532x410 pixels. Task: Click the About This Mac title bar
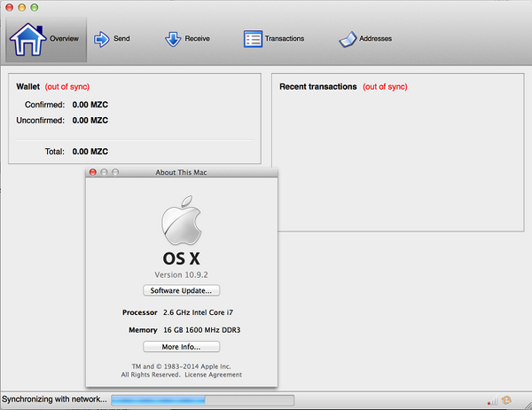click(181, 172)
